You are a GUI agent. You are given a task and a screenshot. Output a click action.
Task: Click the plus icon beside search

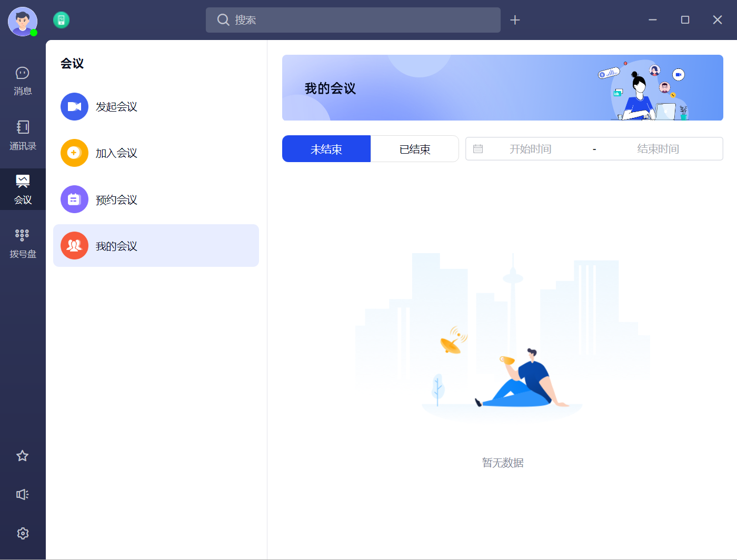(515, 20)
